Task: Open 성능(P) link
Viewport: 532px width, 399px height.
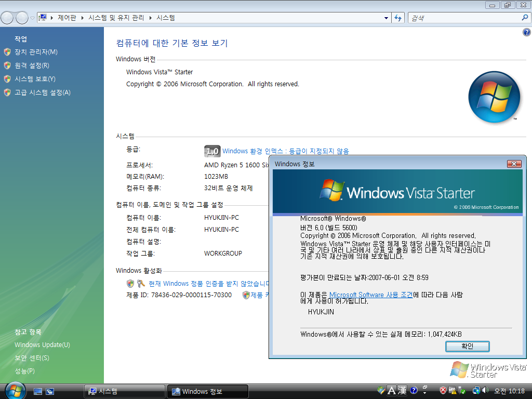Action: [25, 371]
